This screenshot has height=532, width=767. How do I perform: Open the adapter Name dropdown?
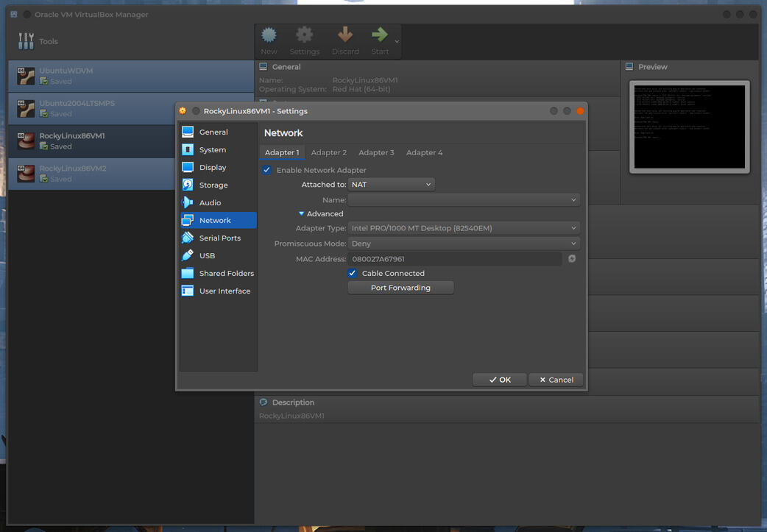(463, 199)
